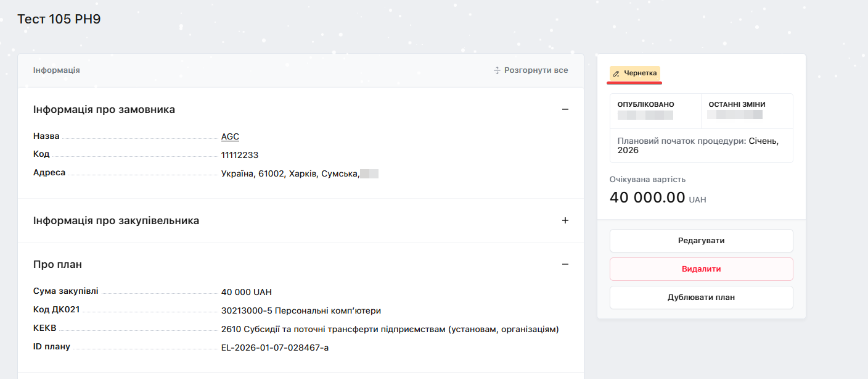
Task: Collapse the Інформація про замовника section
Action: 565,109
